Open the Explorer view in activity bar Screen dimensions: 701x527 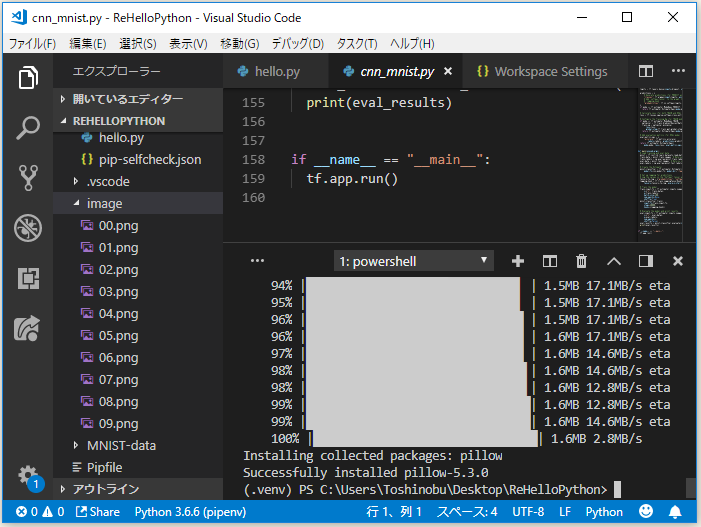[x=28, y=77]
